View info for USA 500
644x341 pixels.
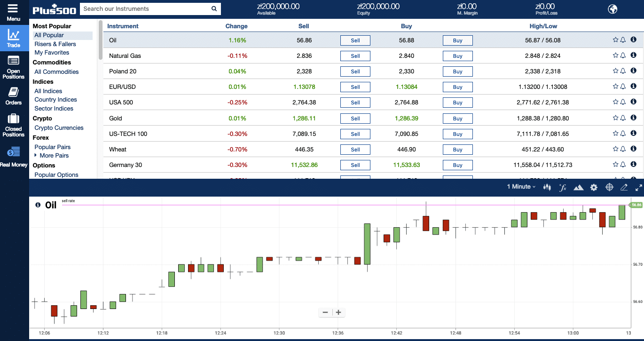[633, 102]
